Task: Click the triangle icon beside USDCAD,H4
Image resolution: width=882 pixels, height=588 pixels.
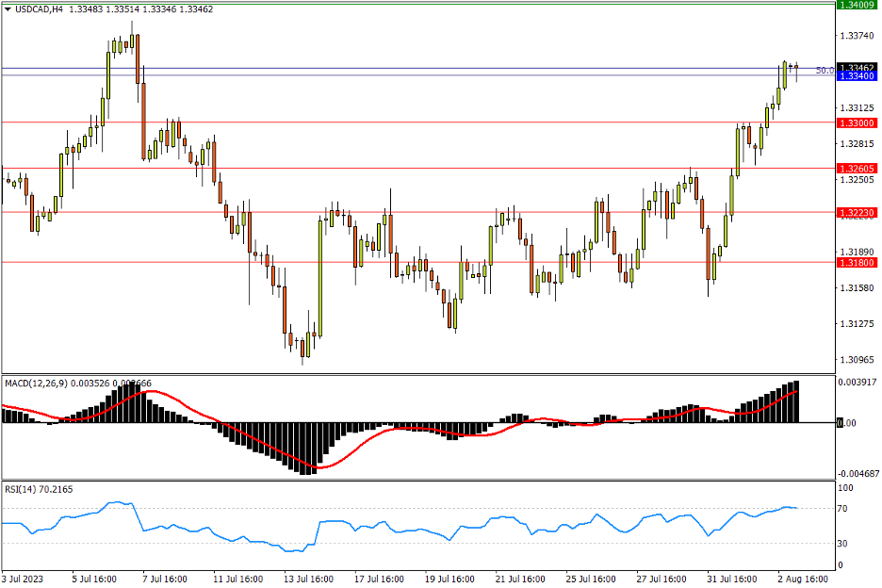Action: point(8,9)
